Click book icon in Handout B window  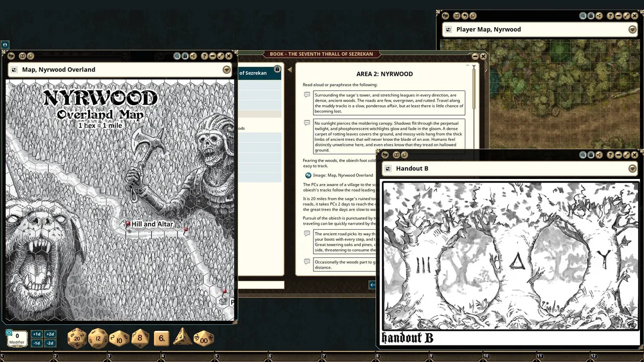coord(396,155)
